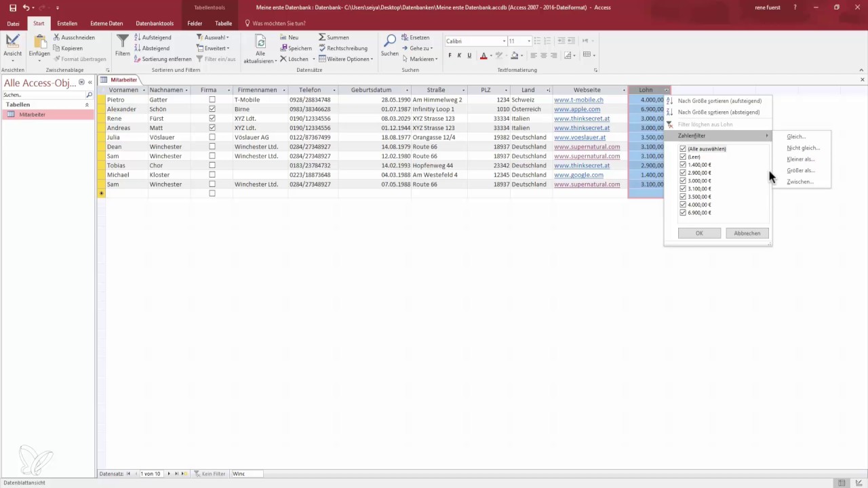Screen dimensions: 868x488
Task: Click the Ansicht view icon
Action: pyautogui.click(x=12, y=42)
